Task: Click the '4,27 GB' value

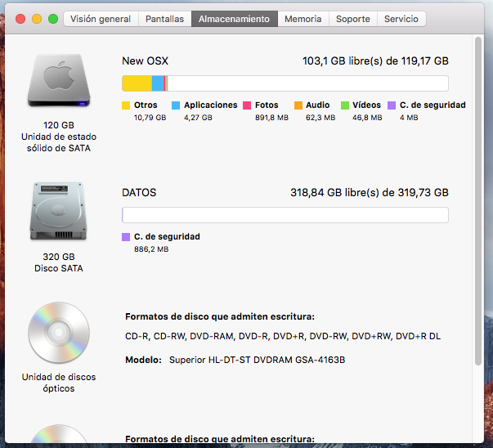Action: 198,118
